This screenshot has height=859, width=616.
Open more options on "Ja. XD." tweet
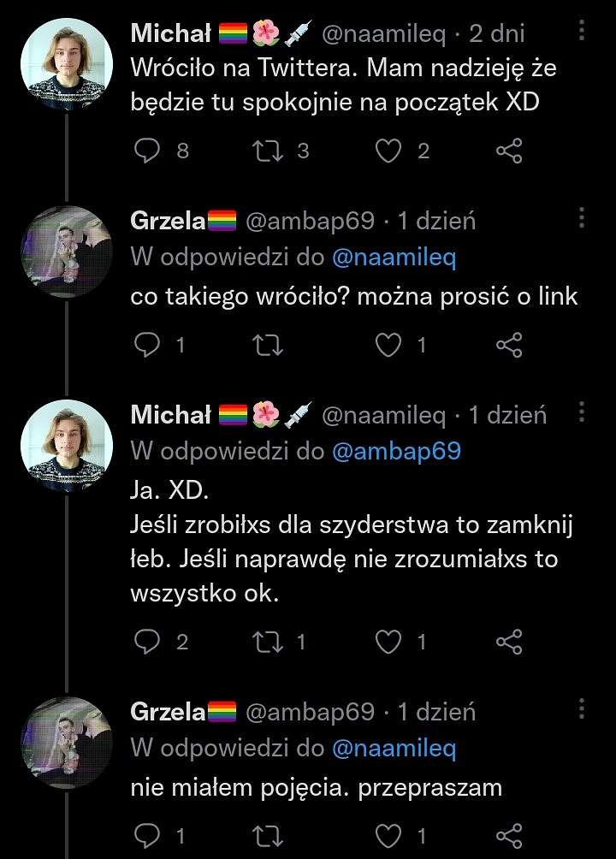582,412
